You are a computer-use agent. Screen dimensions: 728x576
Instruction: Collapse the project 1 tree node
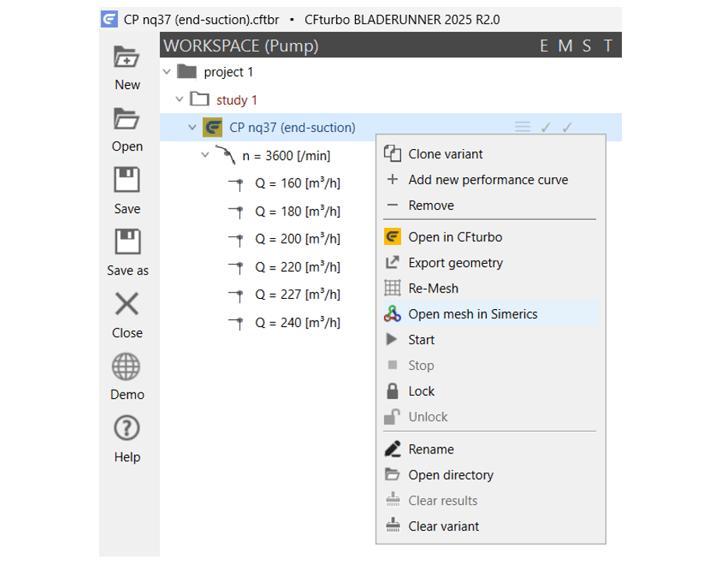point(167,72)
